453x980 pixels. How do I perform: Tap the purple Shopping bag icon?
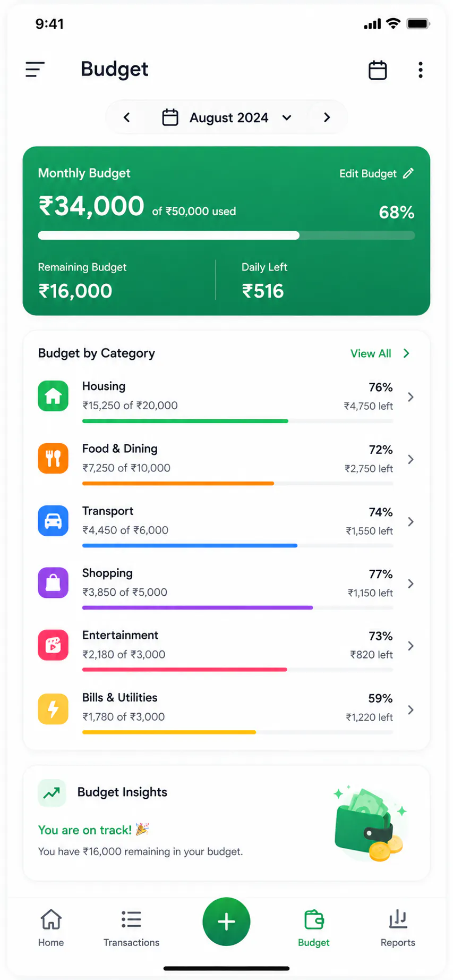pos(53,583)
